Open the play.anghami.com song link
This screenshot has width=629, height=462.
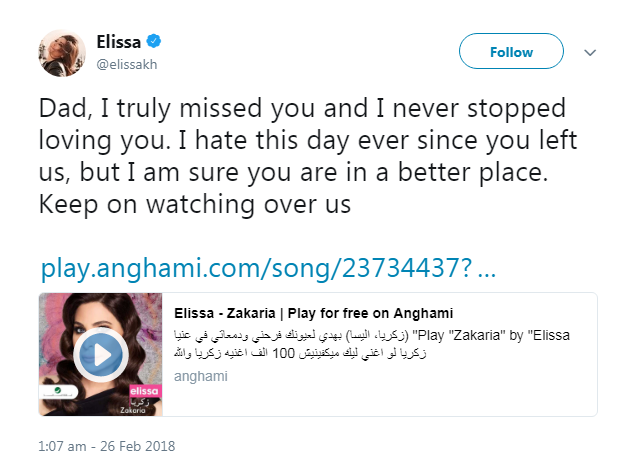tap(268, 270)
